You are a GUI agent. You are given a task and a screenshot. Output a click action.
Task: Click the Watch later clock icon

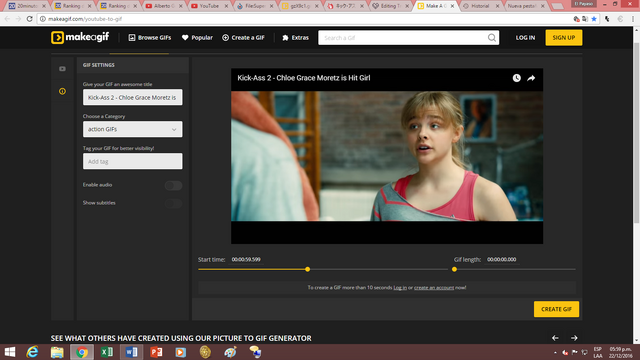pos(516,78)
